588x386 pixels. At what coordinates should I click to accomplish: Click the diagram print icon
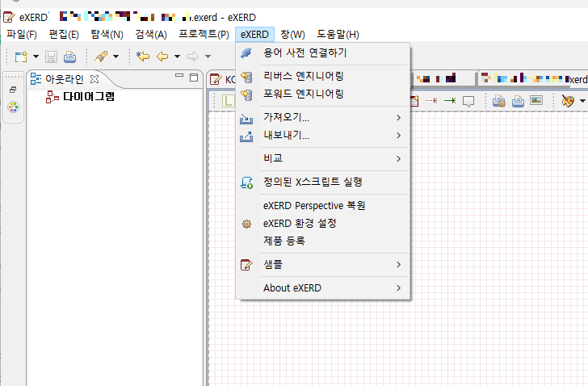(x=518, y=101)
